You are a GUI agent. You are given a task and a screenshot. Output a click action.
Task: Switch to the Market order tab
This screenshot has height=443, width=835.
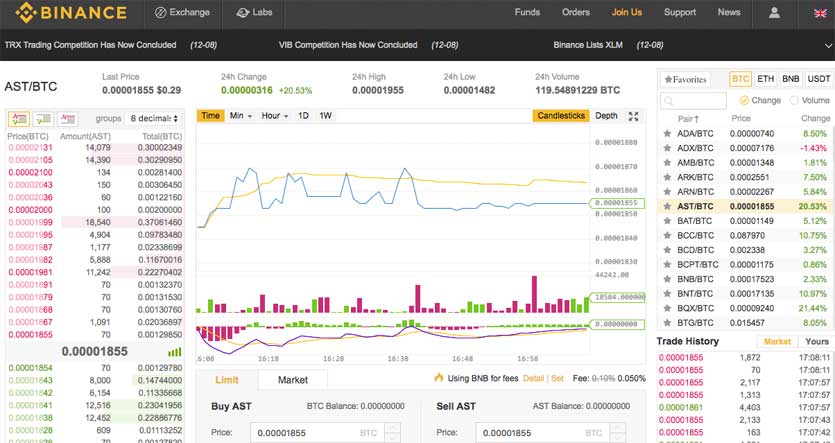point(292,380)
